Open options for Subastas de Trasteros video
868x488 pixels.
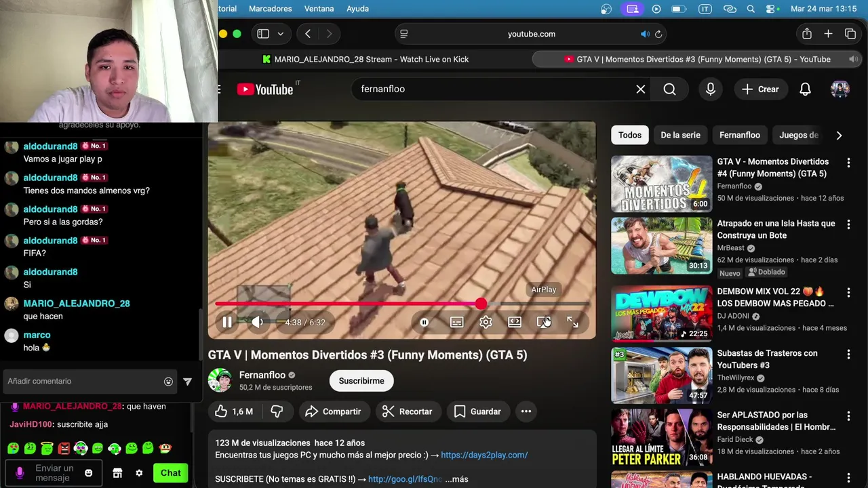point(848,354)
